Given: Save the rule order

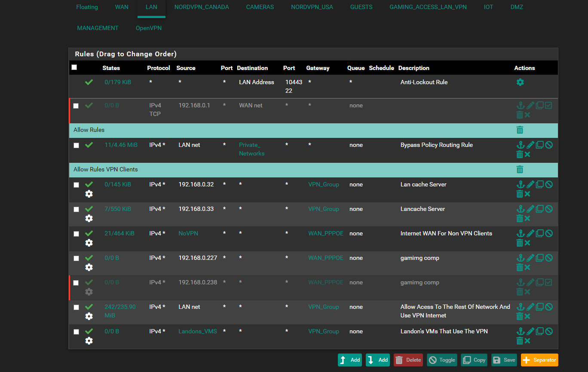Looking at the screenshot, I should [504, 360].
